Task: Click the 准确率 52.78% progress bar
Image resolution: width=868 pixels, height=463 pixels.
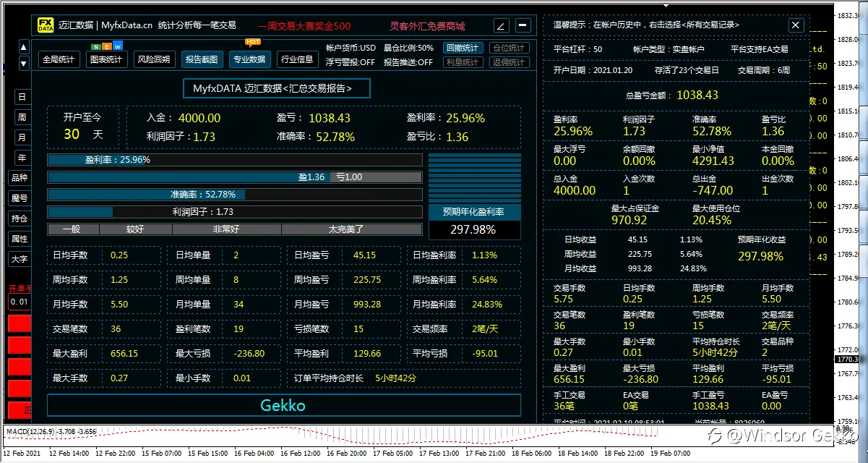Action: [x=235, y=195]
